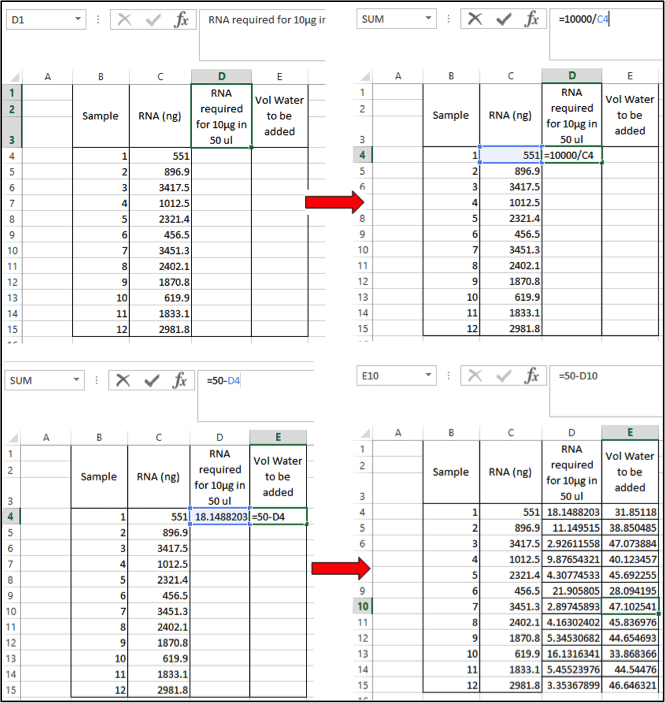The width and height of the screenshot is (665, 703).
Task: Open the SUM Name Box dropdown in the bottom-left panel
Action: [x=77, y=380]
